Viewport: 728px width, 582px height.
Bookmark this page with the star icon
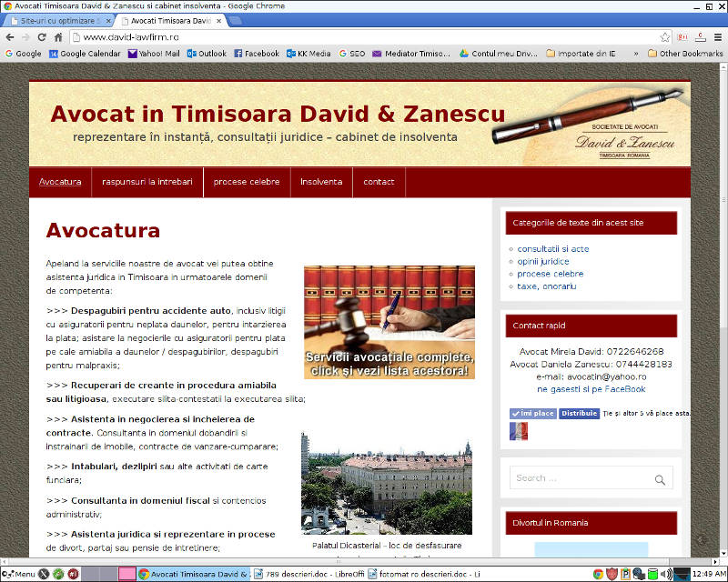coord(665,37)
